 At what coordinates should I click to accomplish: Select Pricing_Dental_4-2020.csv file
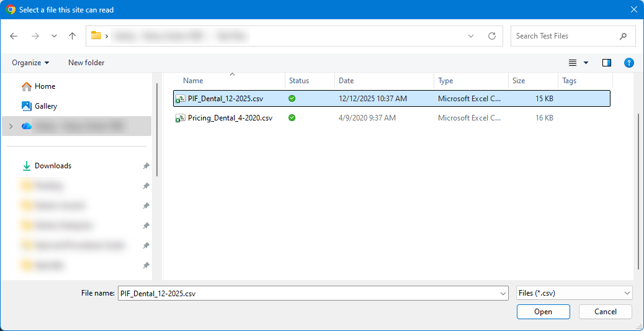230,118
